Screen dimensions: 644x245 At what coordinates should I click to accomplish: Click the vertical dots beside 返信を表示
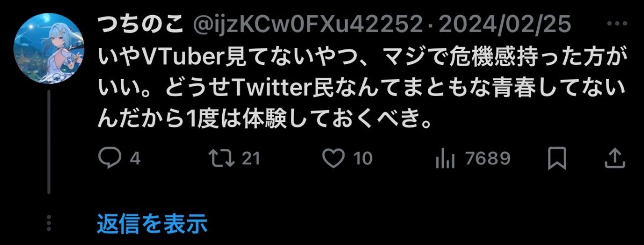(49, 224)
